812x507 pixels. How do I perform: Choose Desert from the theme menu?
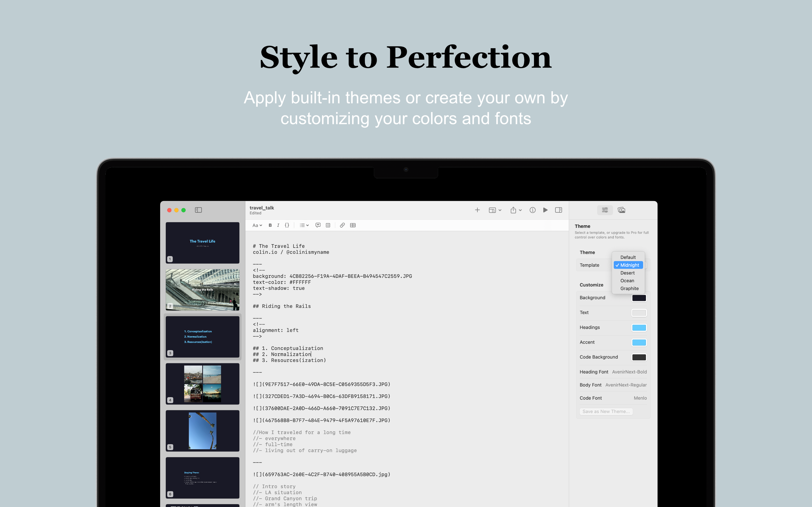pyautogui.click(x=627, y=273)
